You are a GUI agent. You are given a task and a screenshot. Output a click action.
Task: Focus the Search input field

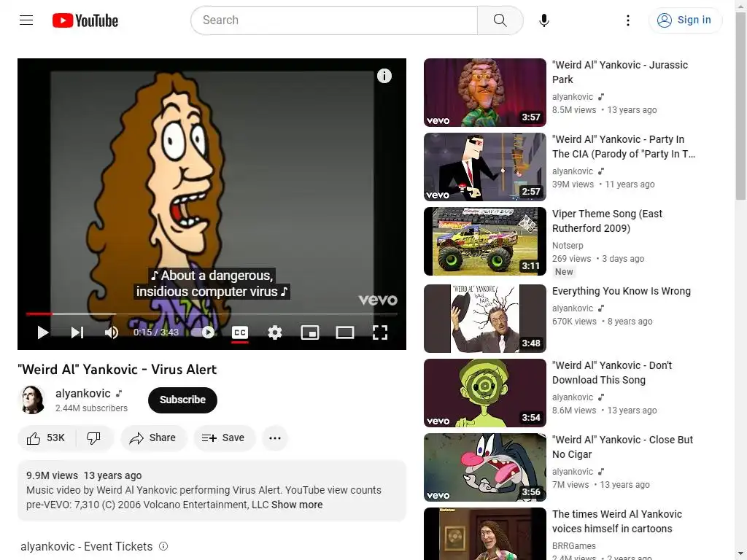pos(334,20)
